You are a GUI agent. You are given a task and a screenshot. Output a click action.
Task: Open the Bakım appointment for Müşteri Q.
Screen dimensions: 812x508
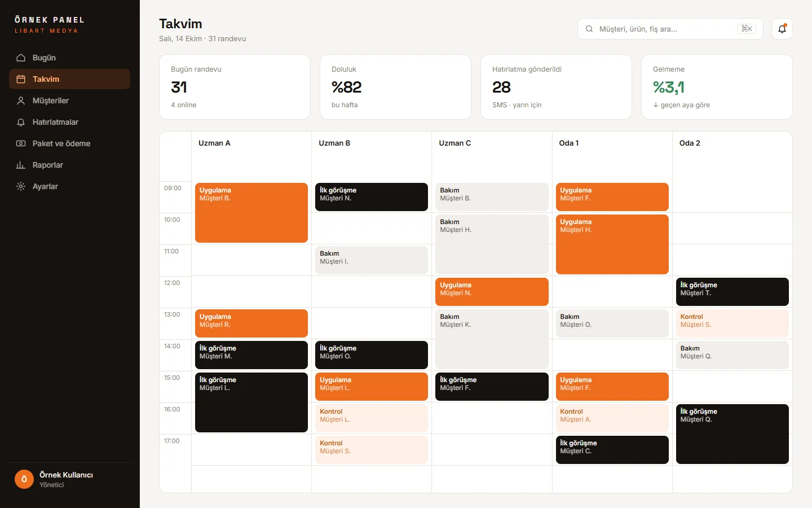(x=732, y=355)
